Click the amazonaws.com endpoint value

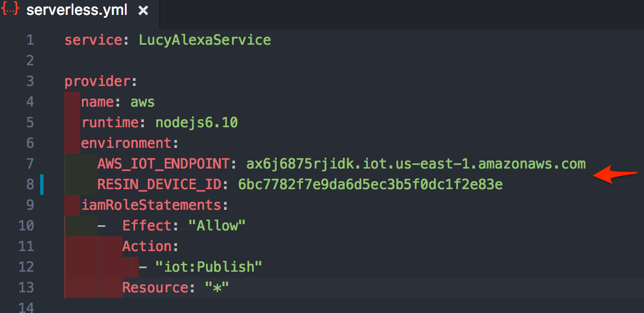pos(415,164)
